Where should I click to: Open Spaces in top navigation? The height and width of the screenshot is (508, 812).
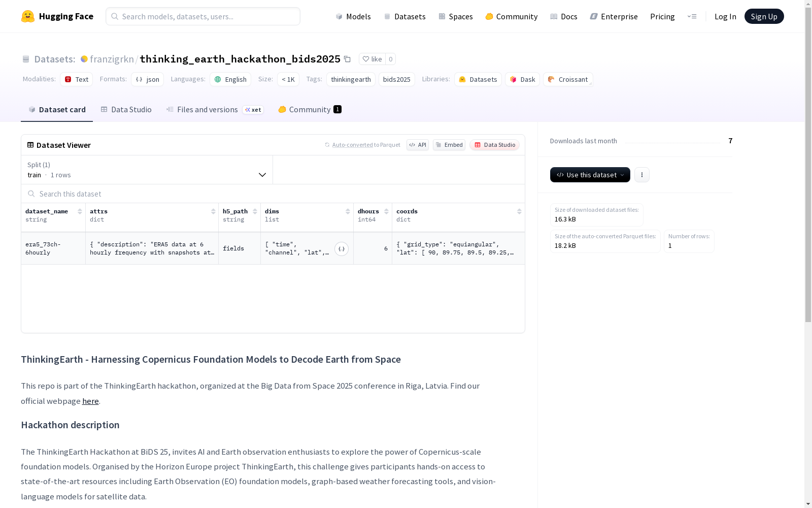455,16
